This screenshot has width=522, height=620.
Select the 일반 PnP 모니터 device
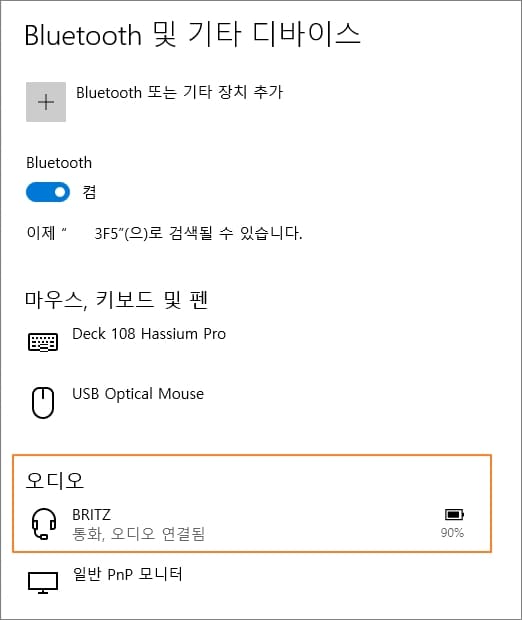click(x=127, y=574)
